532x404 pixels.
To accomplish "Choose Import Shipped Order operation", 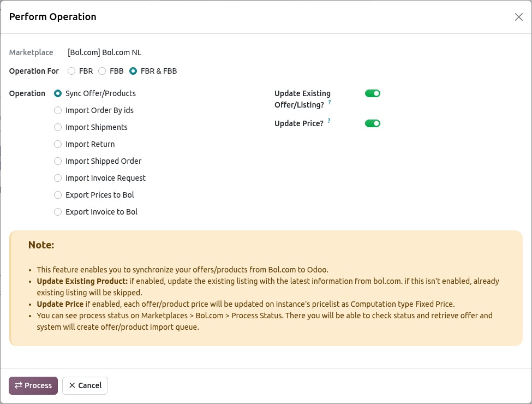I will [x=58, y=161].
